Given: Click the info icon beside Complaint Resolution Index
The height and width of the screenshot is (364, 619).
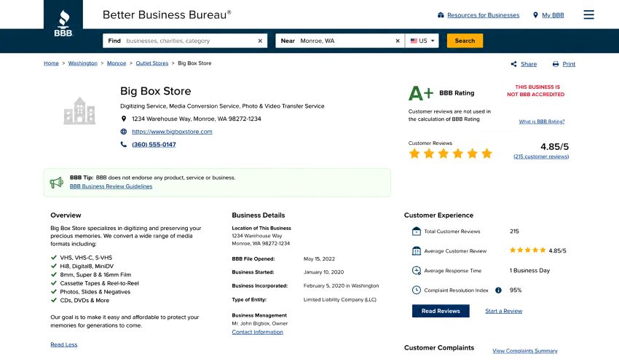Looking at the screenshot, I should tap(498, 290).
